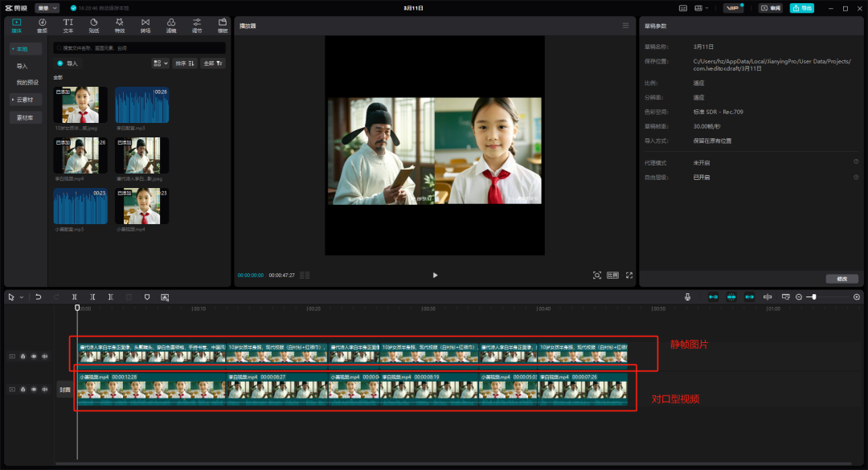This screenshot has height=470, width=868.
Task: Open the 贴纸 (Stickers) panel
Action: pyautogui.click(x=93, y=25)
